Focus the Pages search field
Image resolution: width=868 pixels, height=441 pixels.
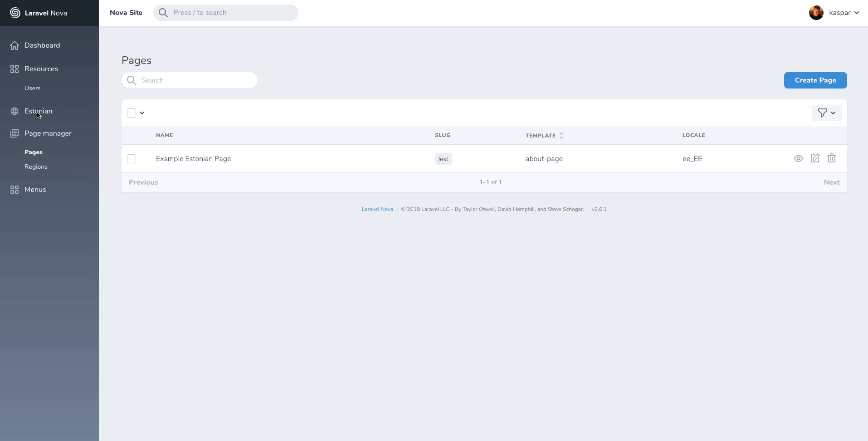(x=195, y=80)
